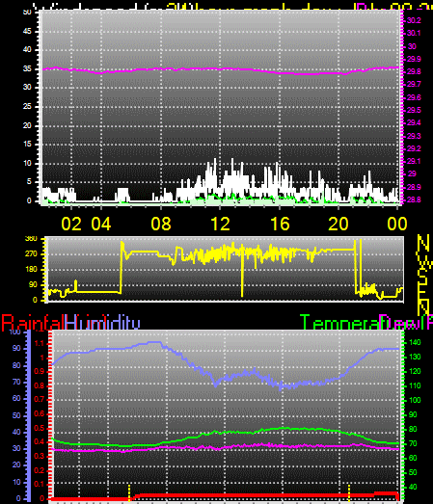Select 5 on the white wind speed axis
The image size is (433, 504).
29,181
